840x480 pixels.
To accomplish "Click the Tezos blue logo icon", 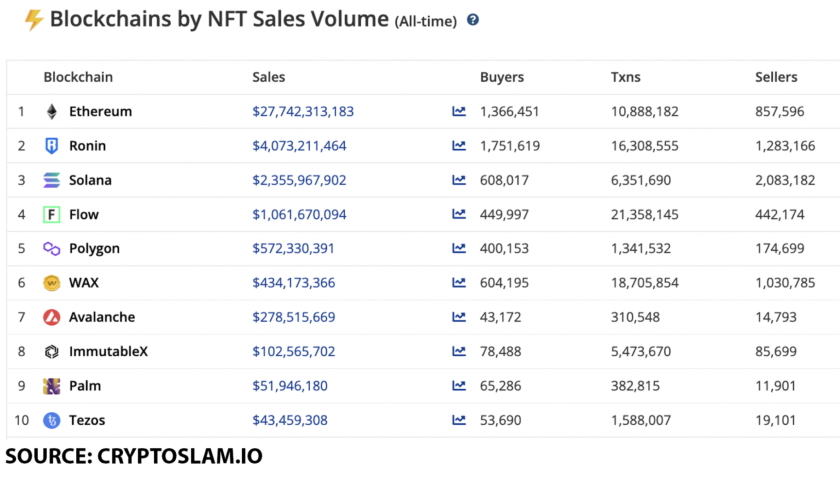I will tap(51, 420).
